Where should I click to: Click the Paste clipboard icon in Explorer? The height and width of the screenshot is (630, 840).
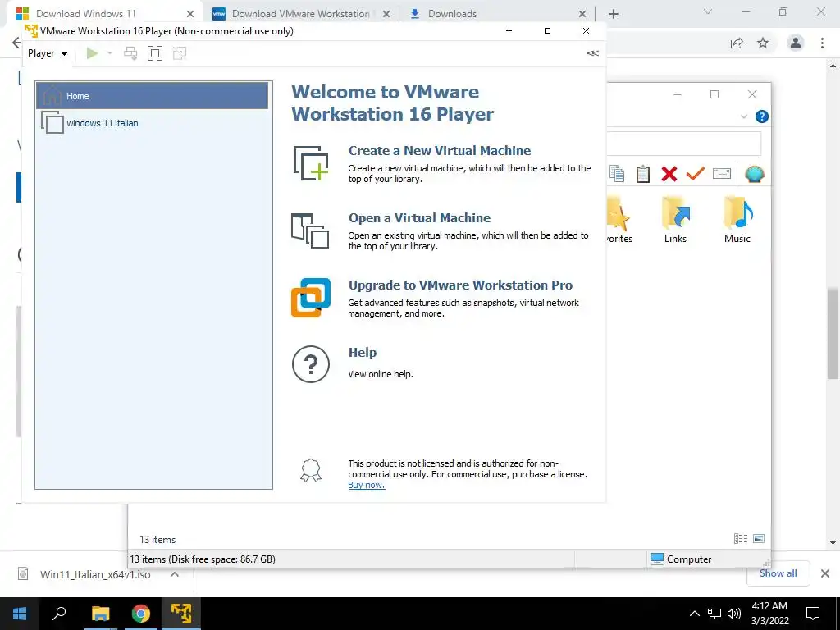[643, 174]
